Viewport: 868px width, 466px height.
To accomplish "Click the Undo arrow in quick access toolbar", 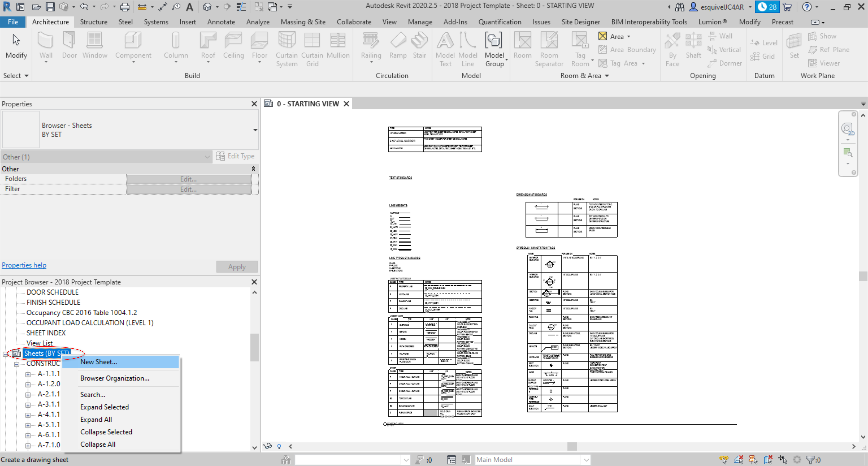I will tap(84, 7).
